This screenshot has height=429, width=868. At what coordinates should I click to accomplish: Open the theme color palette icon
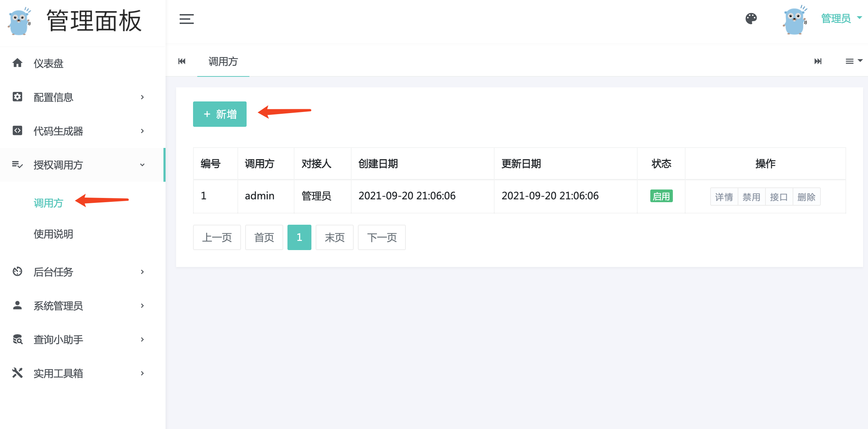click(751, 19)
